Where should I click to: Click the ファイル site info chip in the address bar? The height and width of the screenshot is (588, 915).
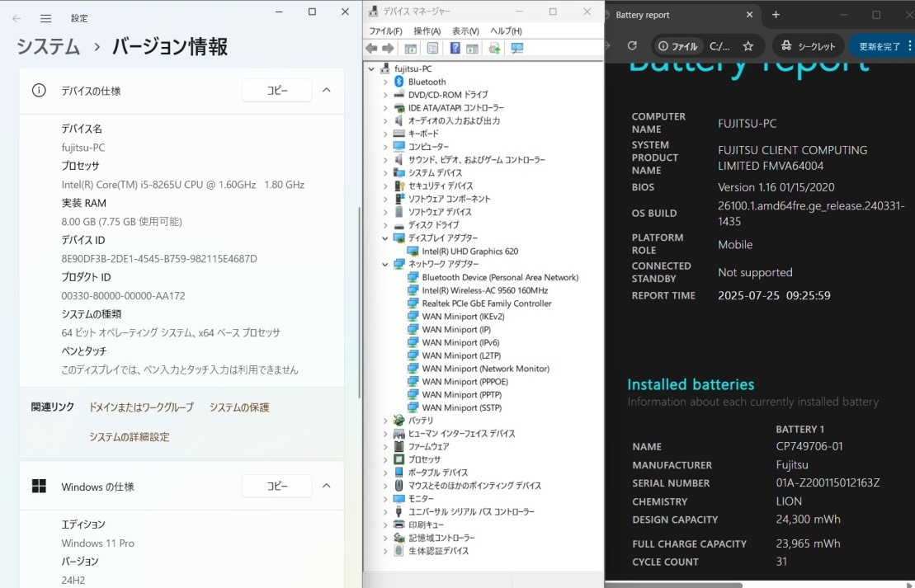coord(677,46)
